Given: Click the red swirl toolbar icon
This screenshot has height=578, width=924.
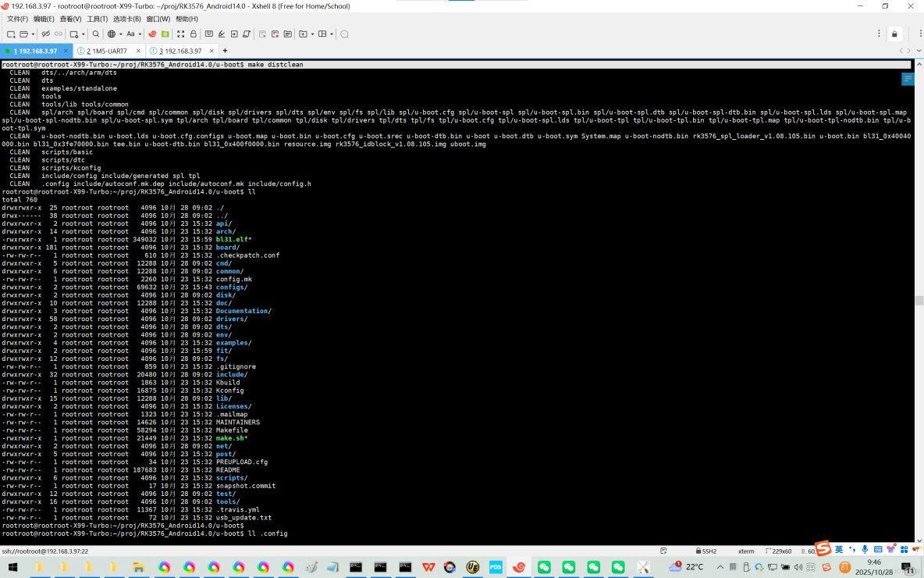Looking at the screenshot, I should coord(153,34).
